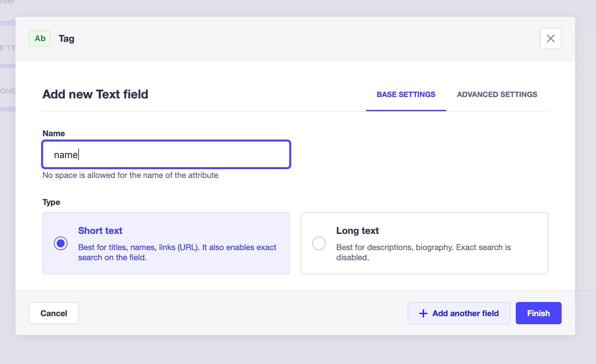Add another field to the Tag type

pos(459,313)
